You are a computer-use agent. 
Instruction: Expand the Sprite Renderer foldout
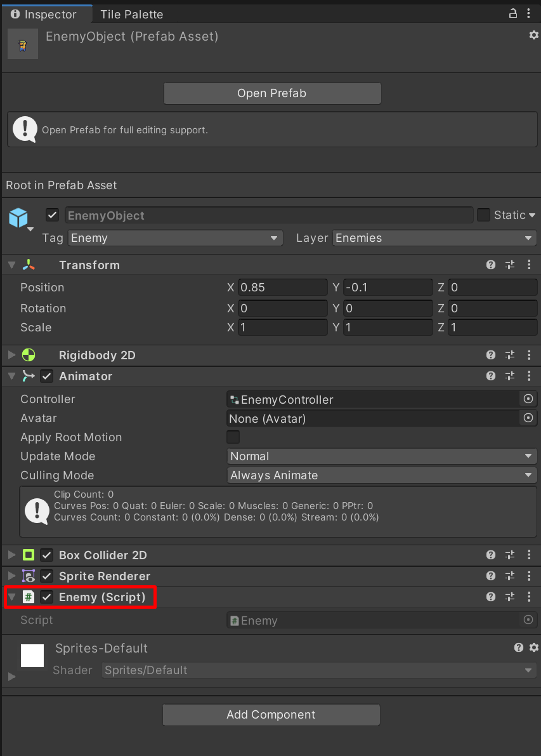(12, 576)
